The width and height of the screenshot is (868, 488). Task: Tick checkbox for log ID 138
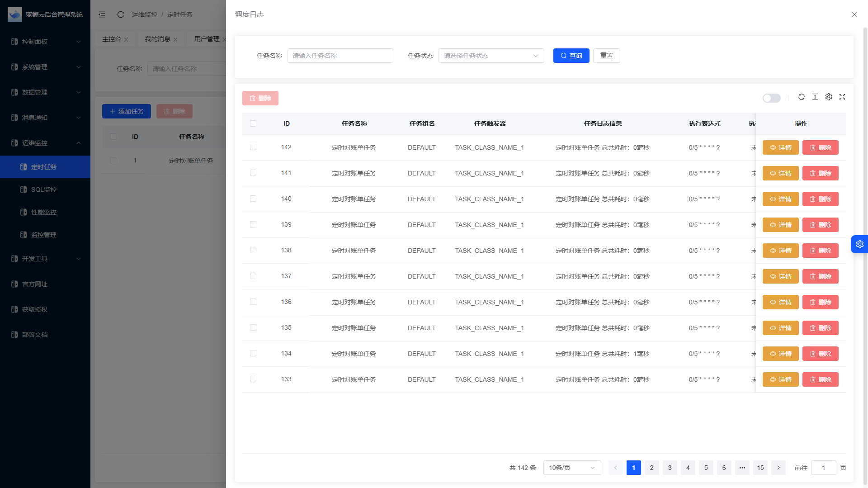[x=253, y=251]
